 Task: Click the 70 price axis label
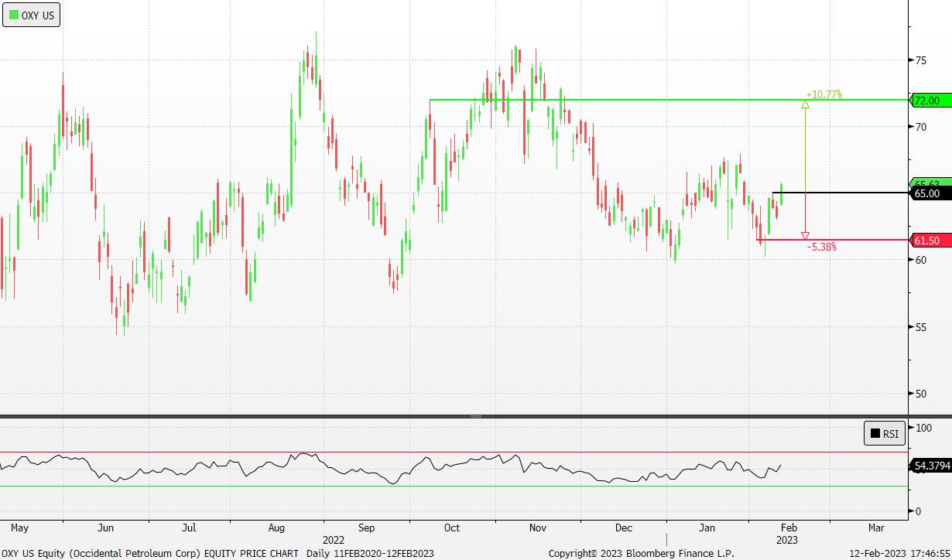coord(921,127)
